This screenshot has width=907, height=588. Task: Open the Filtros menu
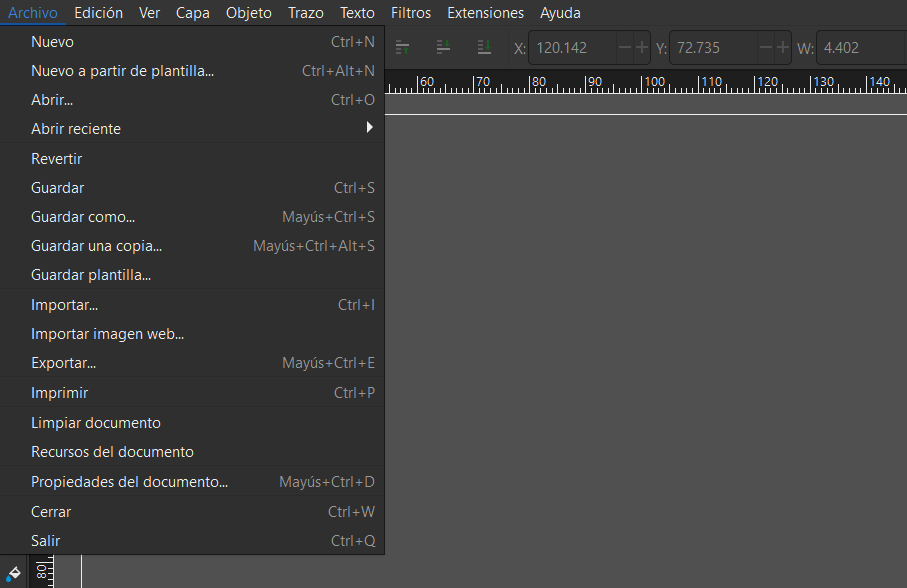411,13
